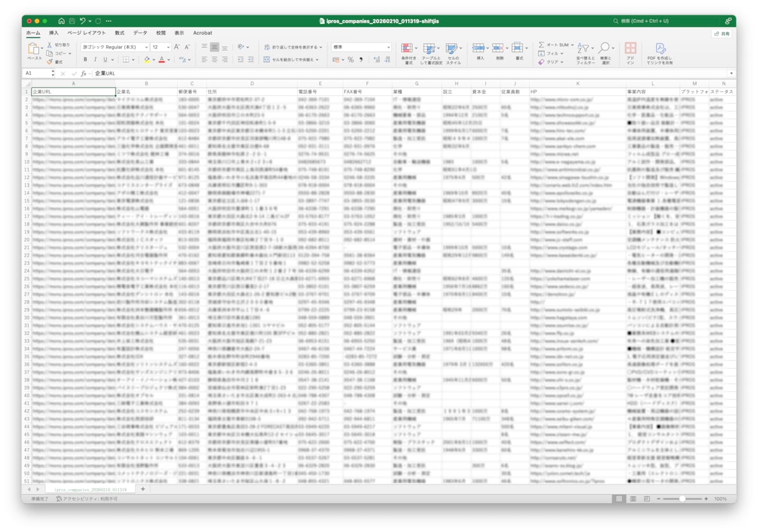The width and height of the screenshot is (758, 532).
Task: Click accessibility status (アクセシビリティ) in status bar
Action: (x=86, y=498)
